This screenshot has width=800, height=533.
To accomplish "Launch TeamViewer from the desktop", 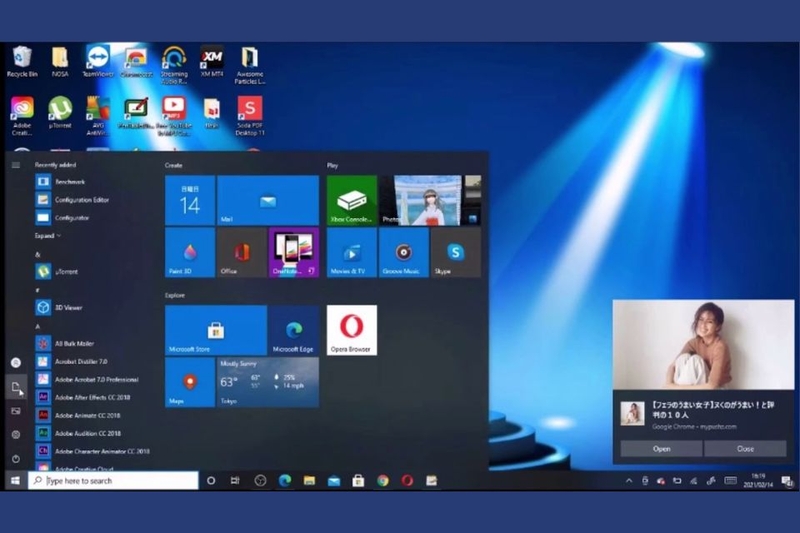I will 97,61.
